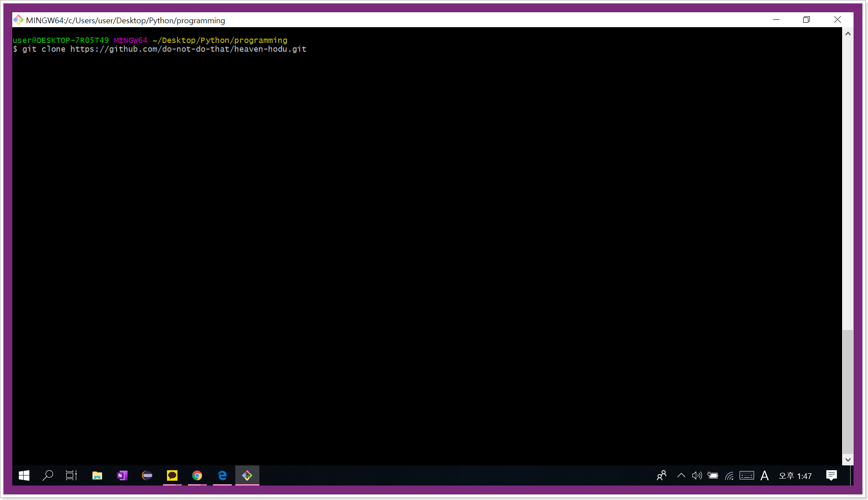Screen dimensions: 868x500
Task: Open Action Center notifications icon
Action: pos(831,475)
